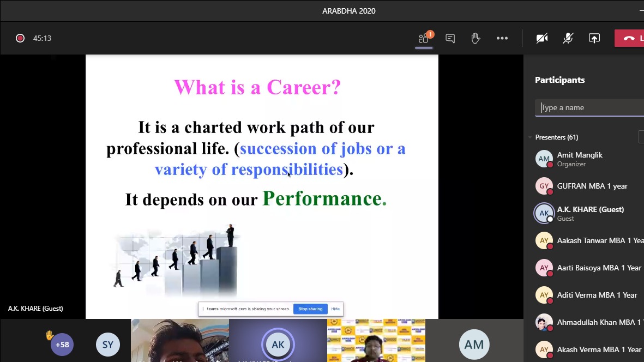644x362 pixels.
Task: Click the AK avatar video tile
Action: click(278, 345)
